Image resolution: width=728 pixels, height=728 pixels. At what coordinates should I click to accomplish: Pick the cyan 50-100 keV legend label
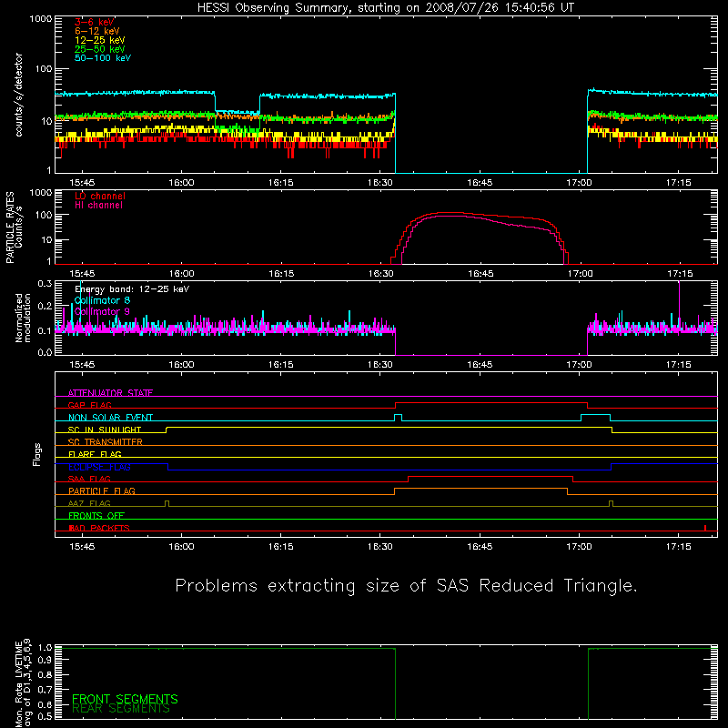(x=103, y=58)
